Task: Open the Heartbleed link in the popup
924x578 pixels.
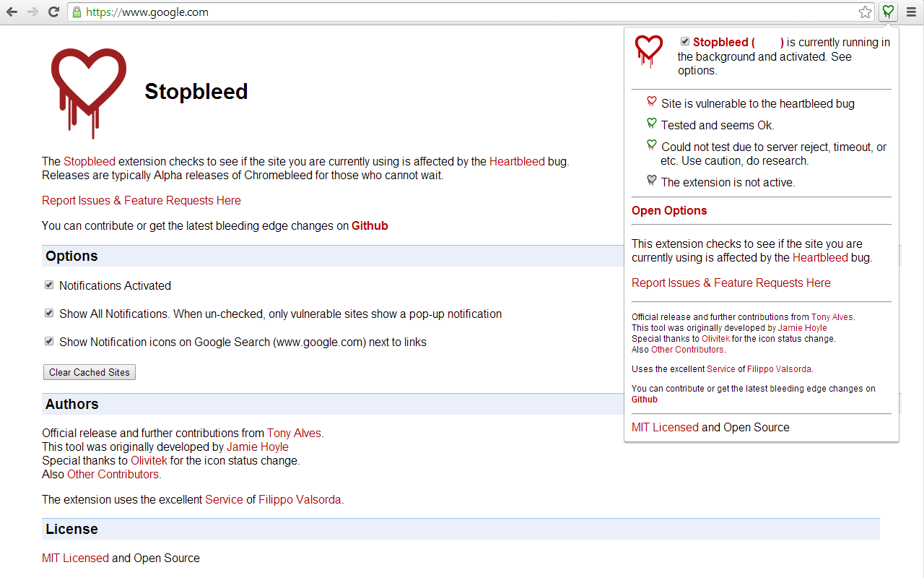Action: 820,258
